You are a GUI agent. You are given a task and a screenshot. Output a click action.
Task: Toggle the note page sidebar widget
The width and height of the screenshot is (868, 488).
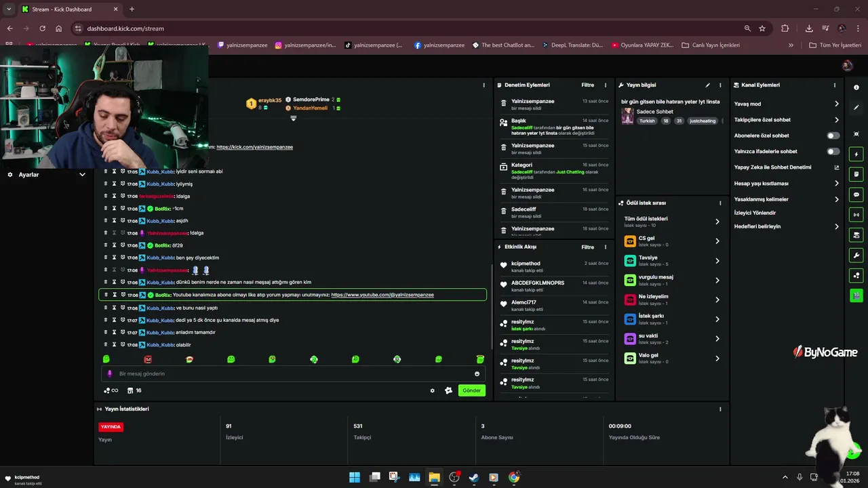tap(856, 174)
